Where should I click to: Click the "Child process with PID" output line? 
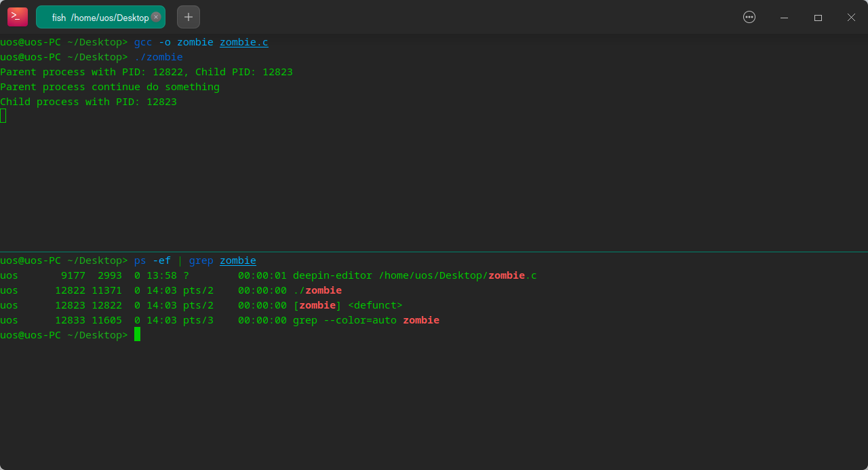click(x=88, y=102)
